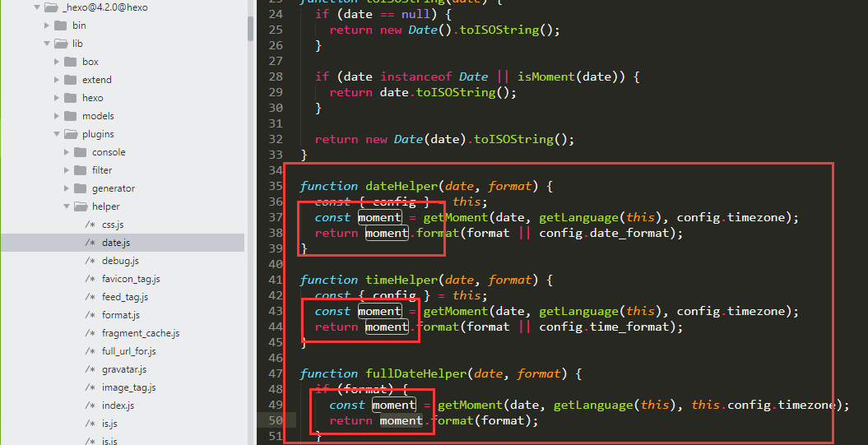
Task: Expand the generator folder arrow
Action: [67, 188]
